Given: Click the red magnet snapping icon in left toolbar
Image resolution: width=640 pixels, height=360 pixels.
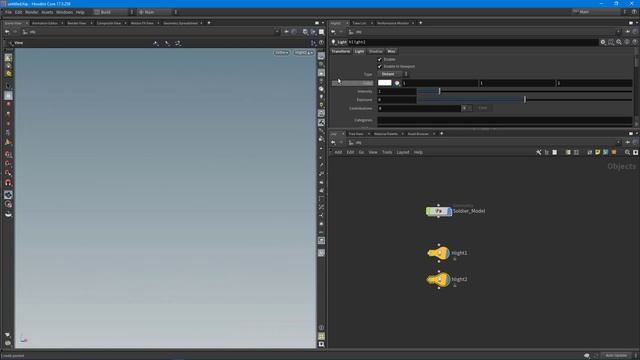Looking at the screenshot, I should tap(8, 183).
